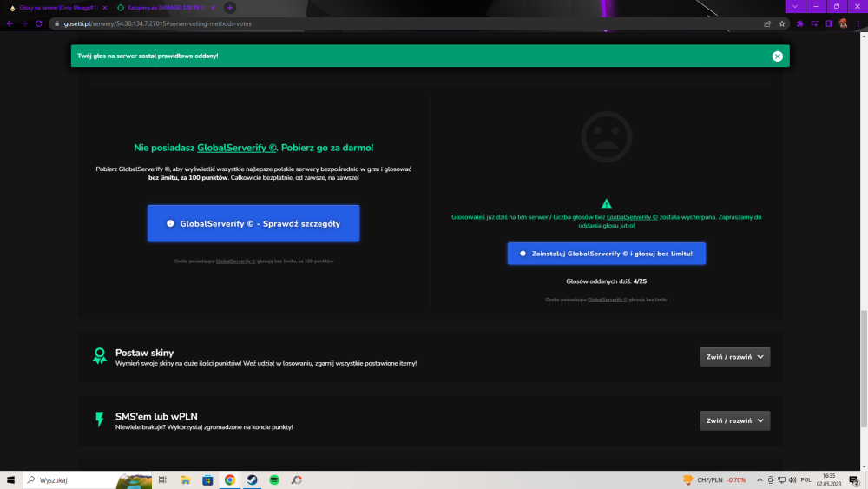Click the address bar URL field
The height and width of the screenshot is (489, 868).
point(410,23)
